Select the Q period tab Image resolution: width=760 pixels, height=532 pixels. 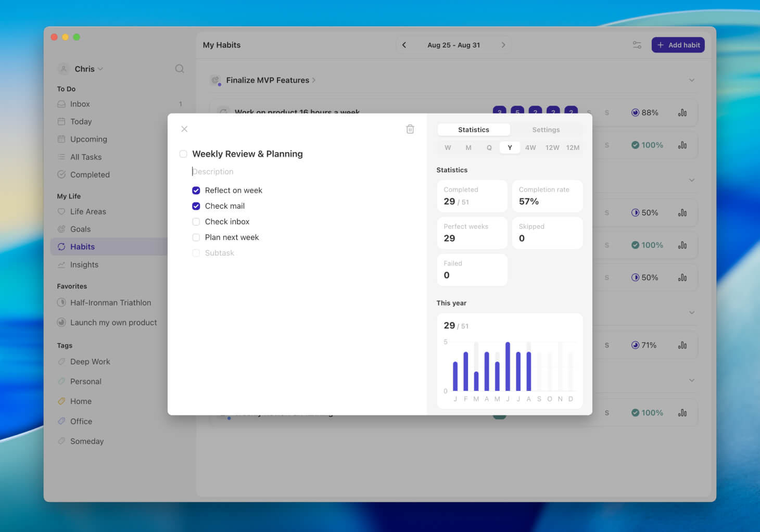pyautogui.click(x=489, y=148)
